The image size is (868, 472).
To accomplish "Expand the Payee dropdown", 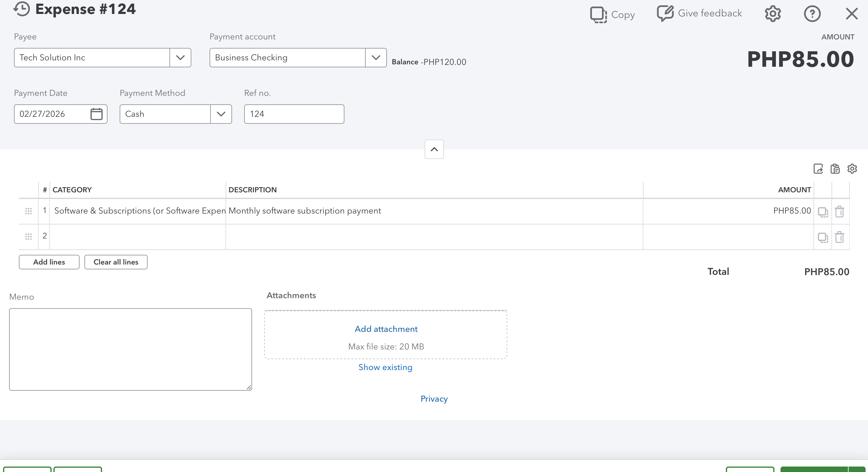I will 180,58.
